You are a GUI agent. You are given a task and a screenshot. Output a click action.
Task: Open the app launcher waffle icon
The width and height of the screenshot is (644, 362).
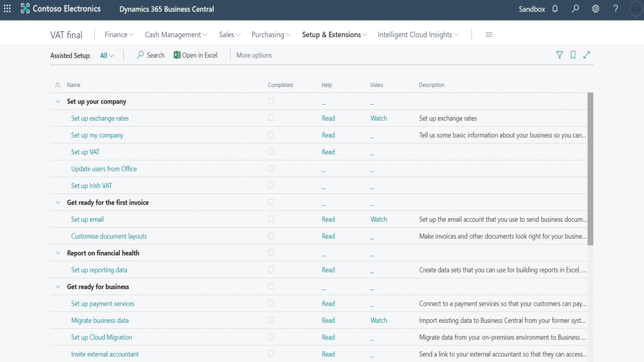pos(7,9)
